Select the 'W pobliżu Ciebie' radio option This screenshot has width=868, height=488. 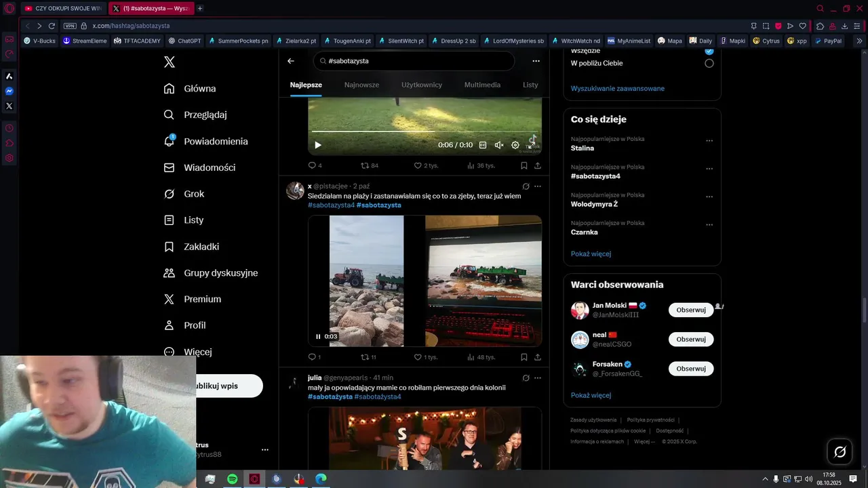pos(709,63)
